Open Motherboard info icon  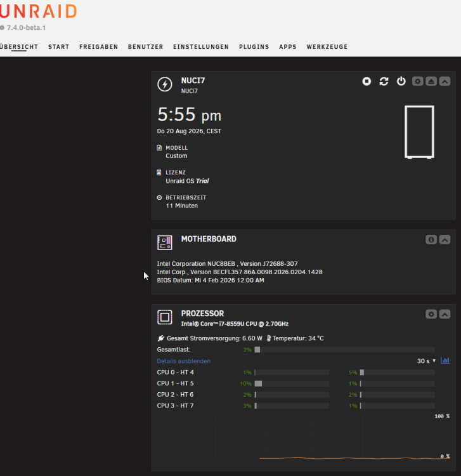click(431, 240)
